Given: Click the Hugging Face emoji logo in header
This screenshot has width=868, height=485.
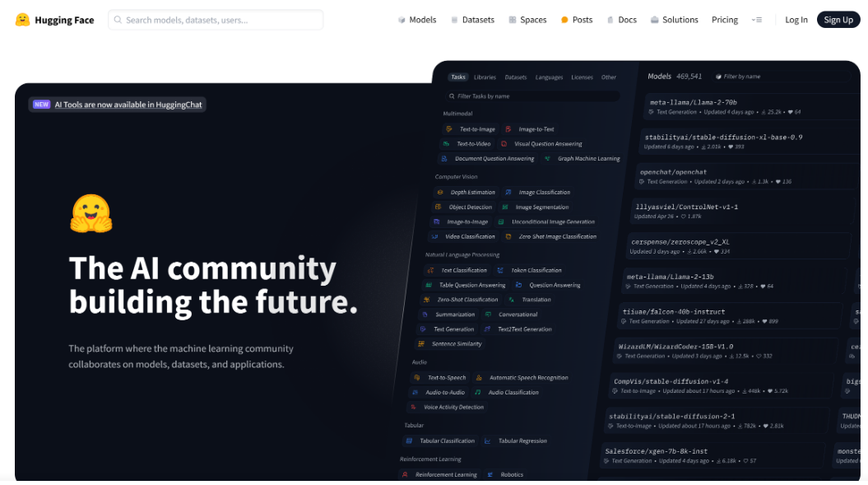Looking at the screenshot, I should pos(22,20).
